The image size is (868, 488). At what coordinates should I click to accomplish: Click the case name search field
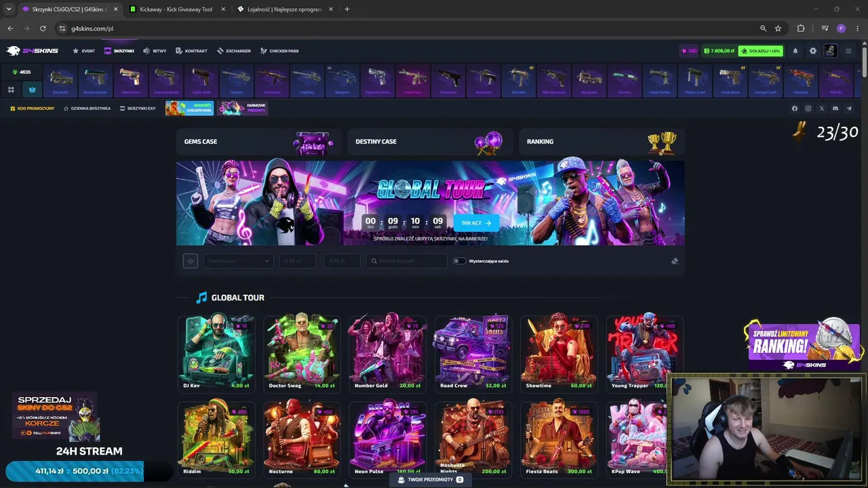tap(407, 261)
